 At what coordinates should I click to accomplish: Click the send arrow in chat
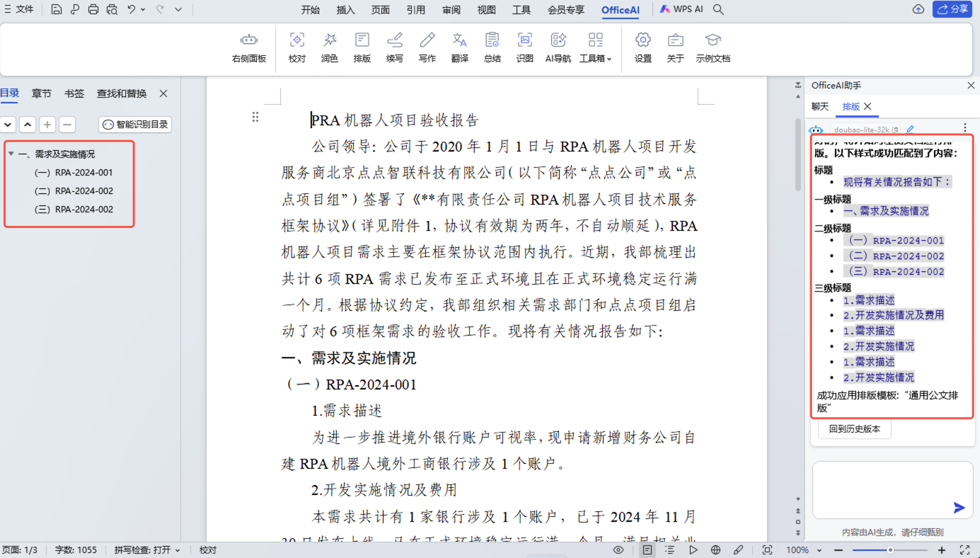[959, 507]
